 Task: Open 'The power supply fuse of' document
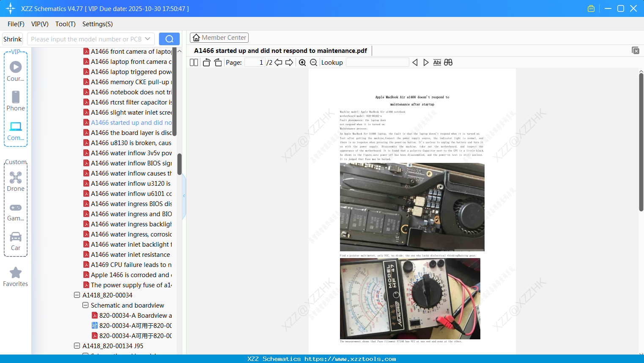click(131, 285)
